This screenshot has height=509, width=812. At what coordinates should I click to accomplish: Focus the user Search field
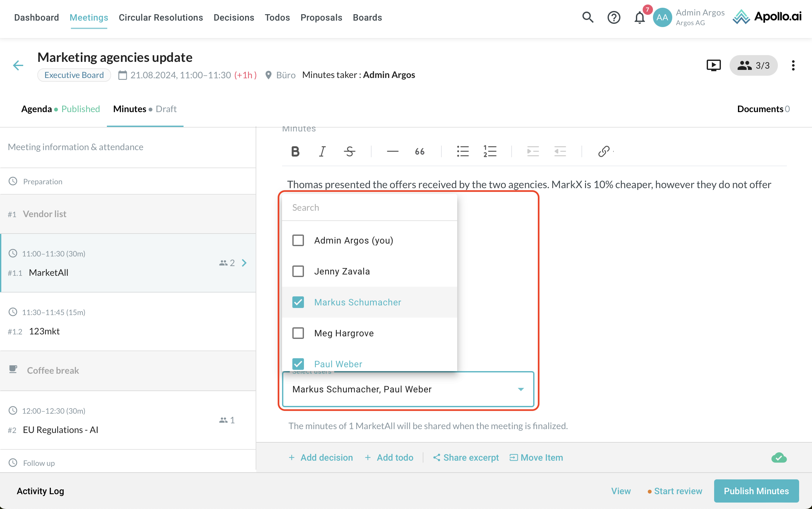click(x=369, y=207)
